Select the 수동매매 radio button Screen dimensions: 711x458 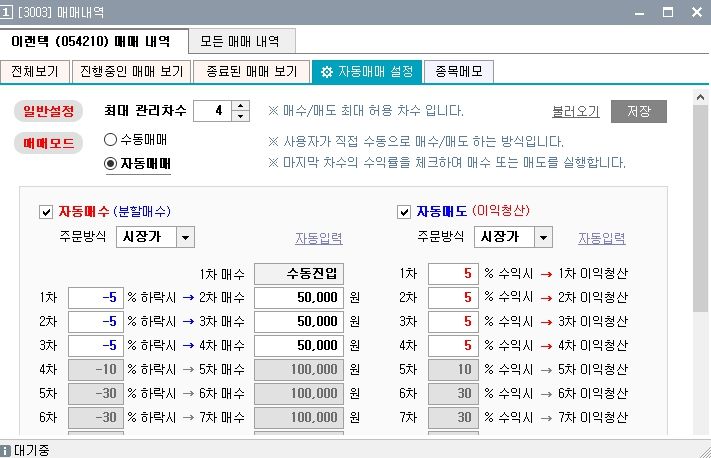pyautogui.click(x=110, y=140)
